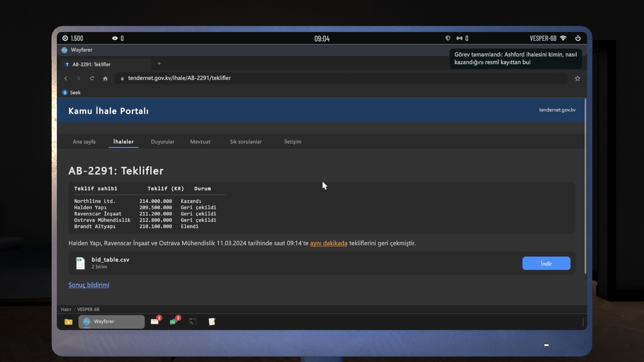Click the Halden Yapı bid amount 209.500.000
Screen dimensions: 644x362
155,207
